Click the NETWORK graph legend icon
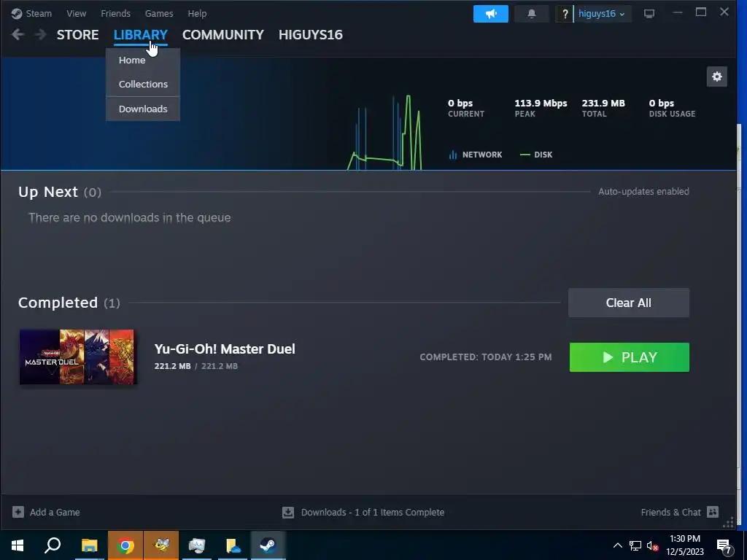747x560 pixels. pos(452,155)
